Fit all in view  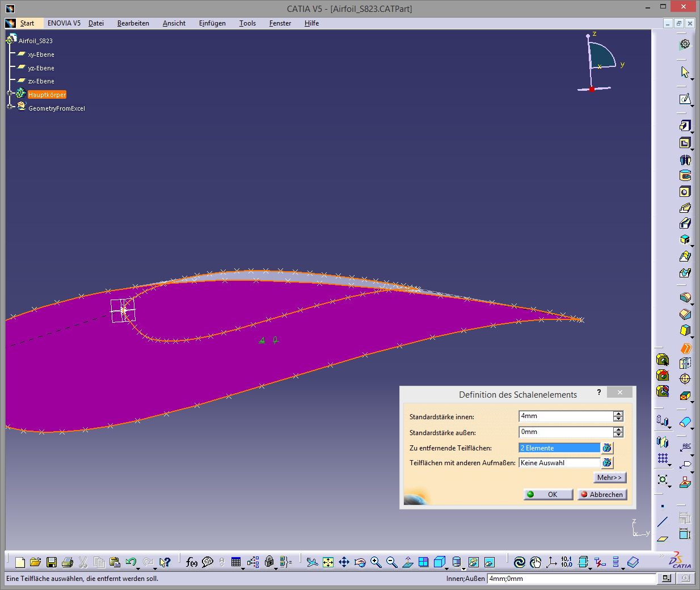point(328,562)
